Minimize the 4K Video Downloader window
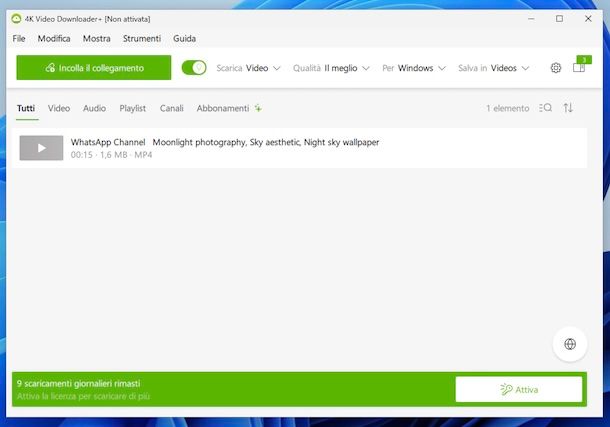Screen dimensions: 610x427 point(531,19)
